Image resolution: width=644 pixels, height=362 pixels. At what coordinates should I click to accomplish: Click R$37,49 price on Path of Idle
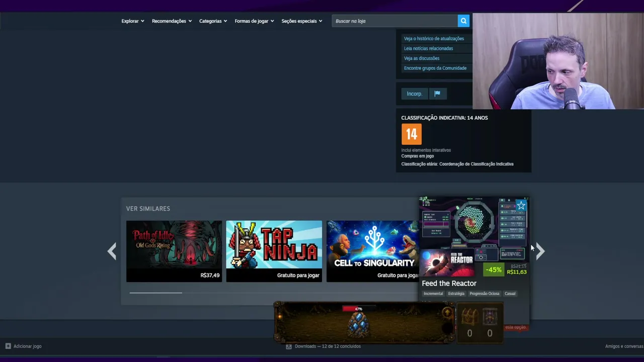tap(210, 276)
